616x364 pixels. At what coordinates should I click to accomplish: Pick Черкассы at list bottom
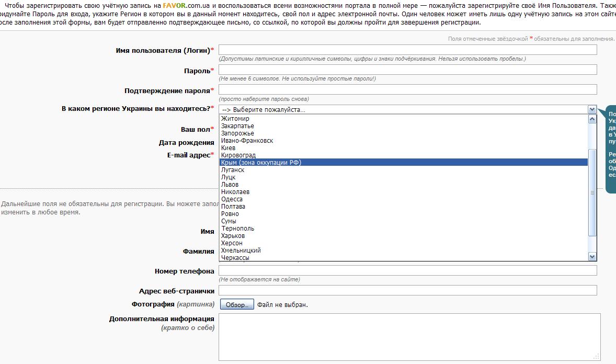pos(235,258)
